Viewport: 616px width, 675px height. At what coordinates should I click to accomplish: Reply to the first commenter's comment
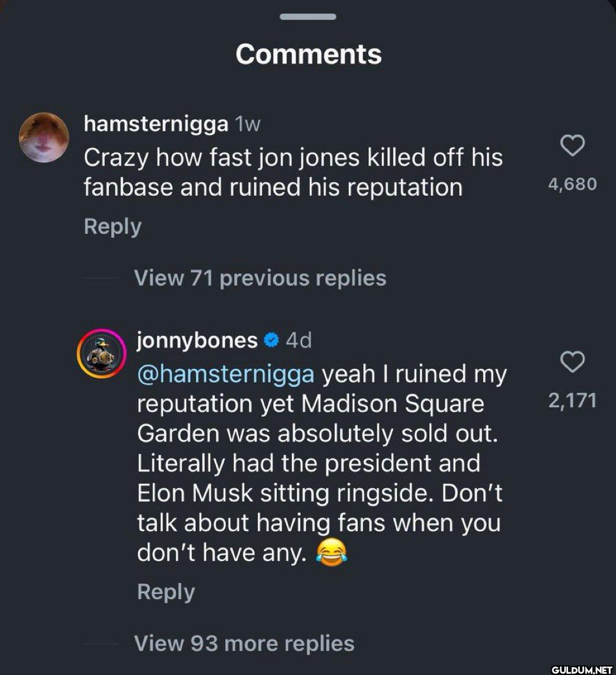(112, 227)
